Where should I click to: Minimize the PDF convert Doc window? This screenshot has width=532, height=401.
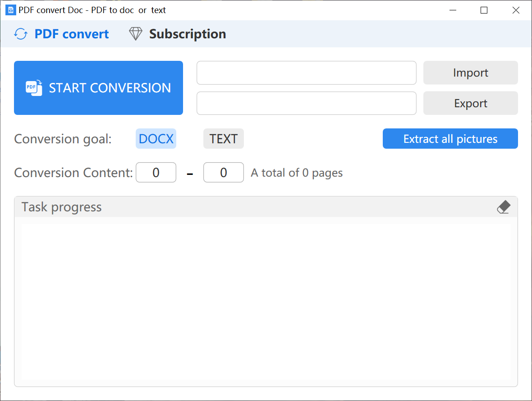452,10
